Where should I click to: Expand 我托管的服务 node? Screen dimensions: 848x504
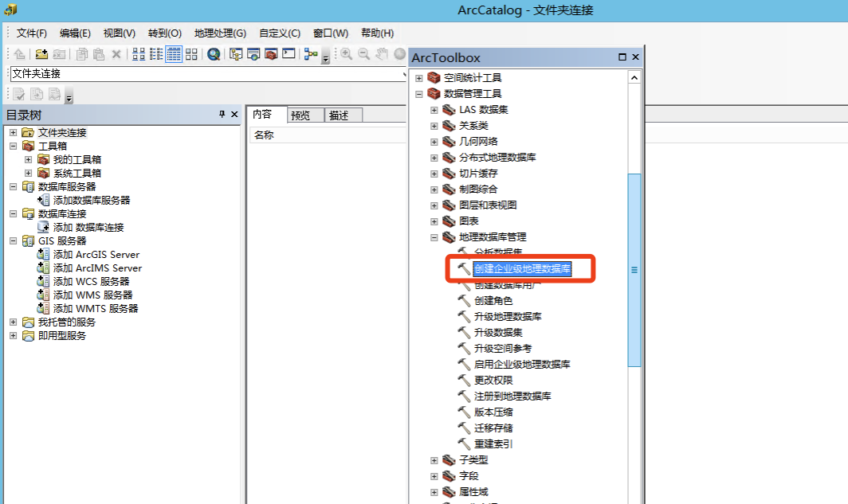[x=14, y=322]
